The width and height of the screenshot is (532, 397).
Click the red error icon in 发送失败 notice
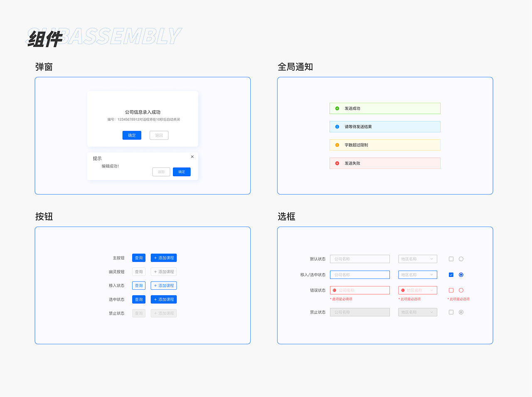coord(337,163)
